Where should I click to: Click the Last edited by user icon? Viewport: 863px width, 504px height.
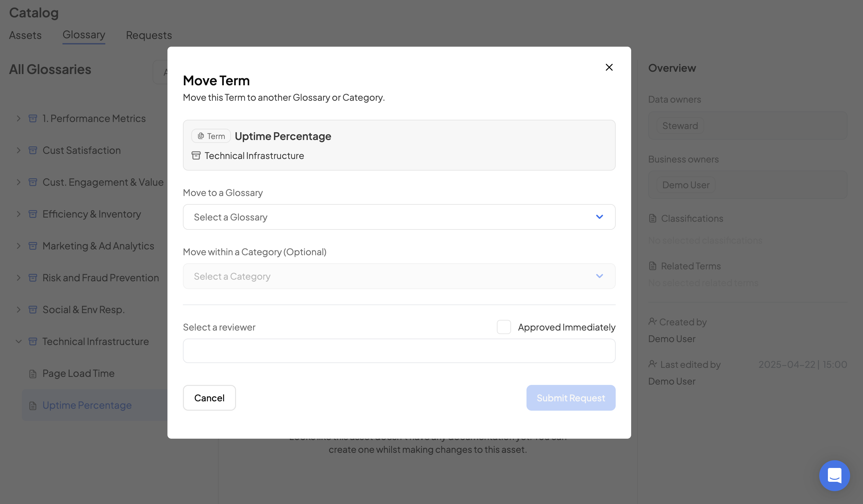pos(652,364)
